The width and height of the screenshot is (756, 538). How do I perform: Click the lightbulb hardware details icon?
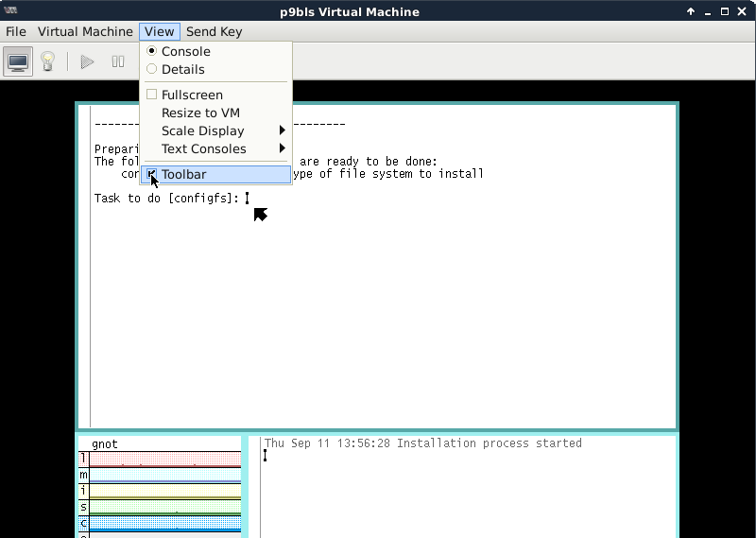point(46,61)
